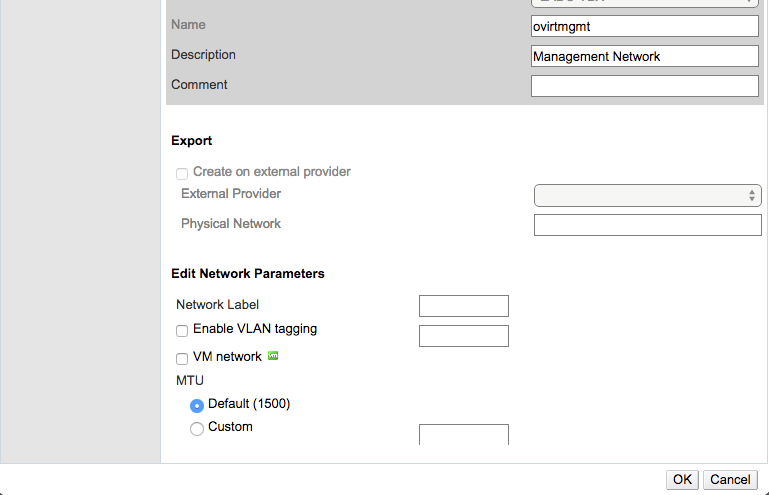Click into the empty Comment field
Image resolution: width=769 pixels, height=495 pixels.
click(644, 86)
